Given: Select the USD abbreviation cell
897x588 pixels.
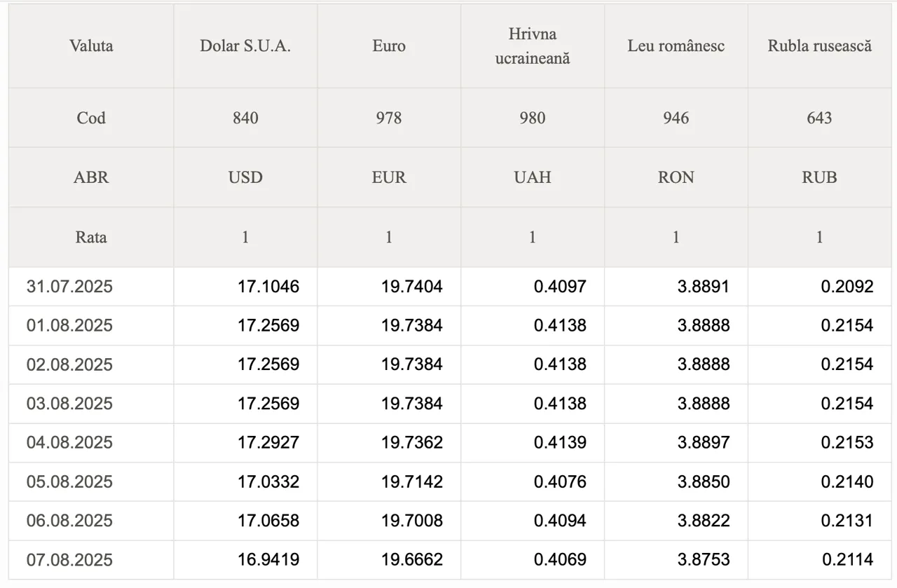Looking at the screenshot, I should coord(245,177).
